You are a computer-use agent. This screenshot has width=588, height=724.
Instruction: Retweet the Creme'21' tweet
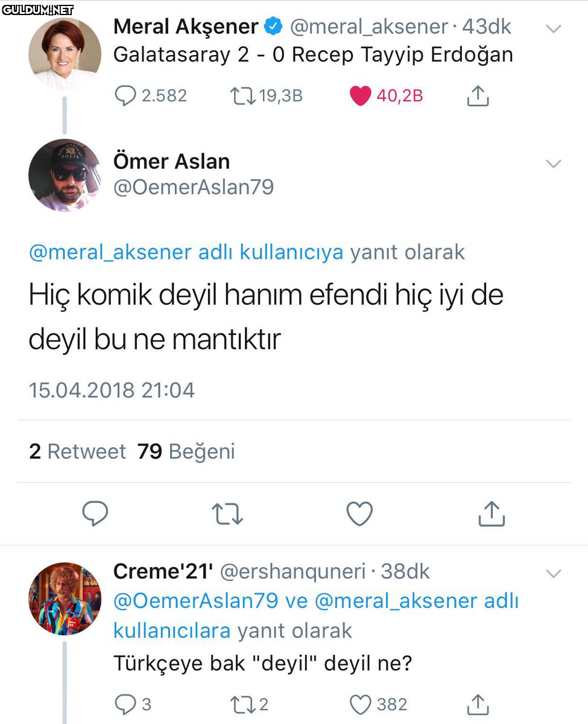pos(241,703)
